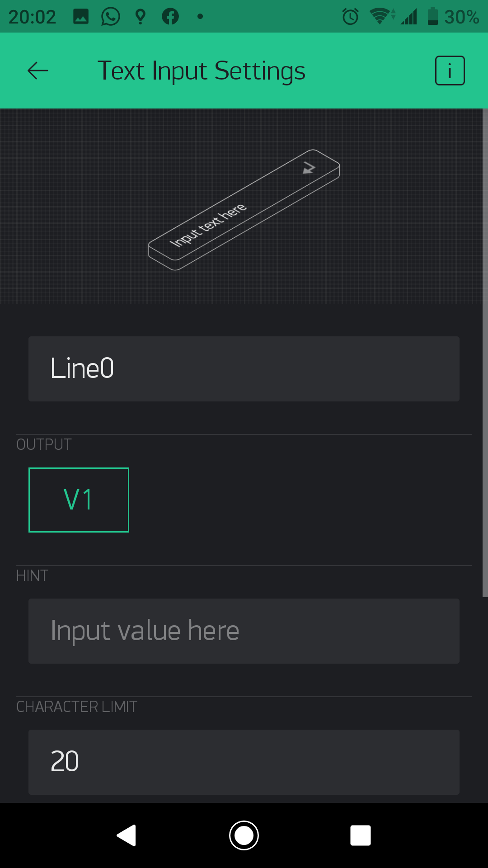This screenshot has height=868, width=488.
Task: Tap the gallery image icon in status bar
Action: click(x=81, y=17)
